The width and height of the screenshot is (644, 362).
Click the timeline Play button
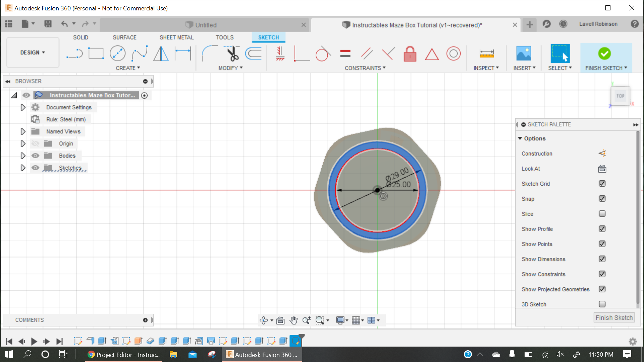click(x=34, y=341)
